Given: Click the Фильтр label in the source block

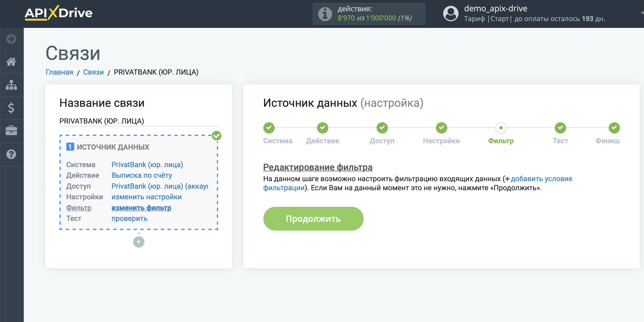Looking at the screenshot, I should pos(79,208).
